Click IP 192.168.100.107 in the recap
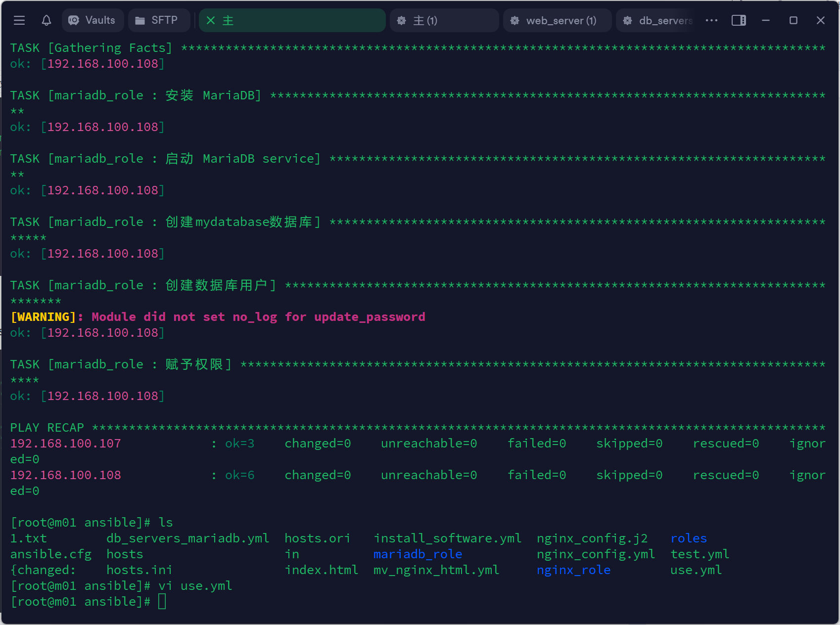This screenshot has width=840, height=625. pos(66,444)
